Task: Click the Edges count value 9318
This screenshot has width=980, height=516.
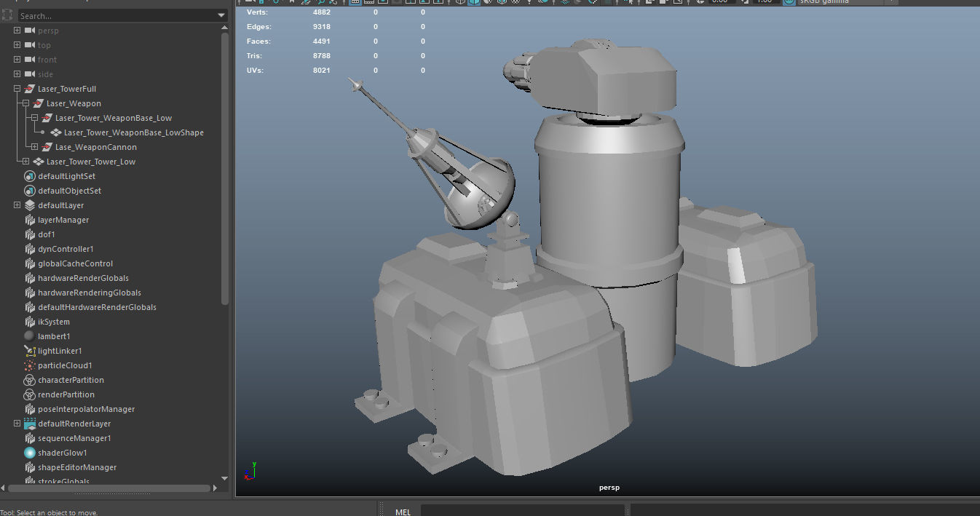Action: click(321, 27)
